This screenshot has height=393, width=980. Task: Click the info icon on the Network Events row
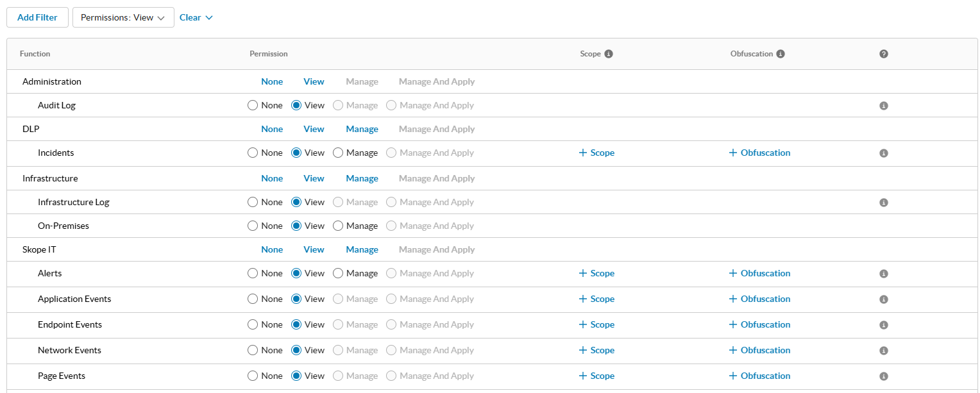pos(883,350)
